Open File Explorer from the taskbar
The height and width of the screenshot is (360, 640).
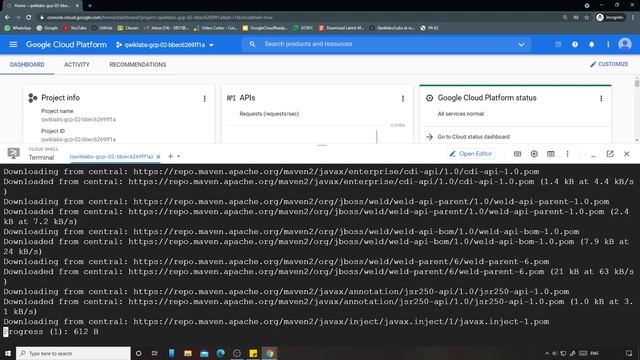point(188,353)
